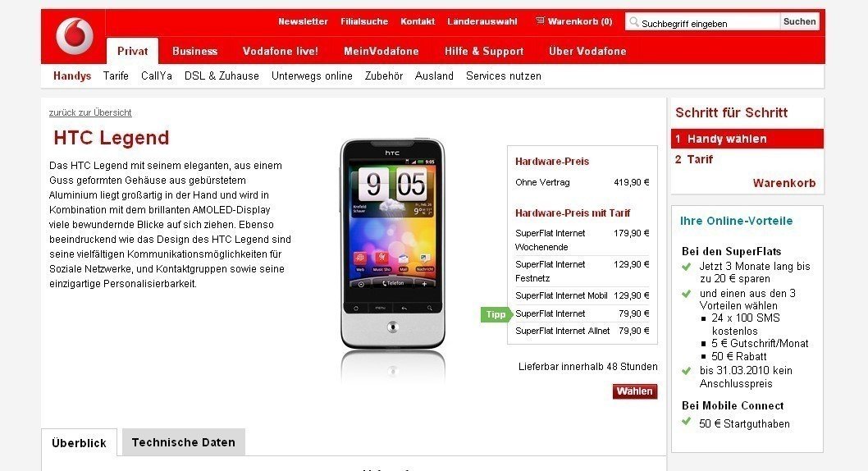Click the Suchen search button

click(799, 21)
